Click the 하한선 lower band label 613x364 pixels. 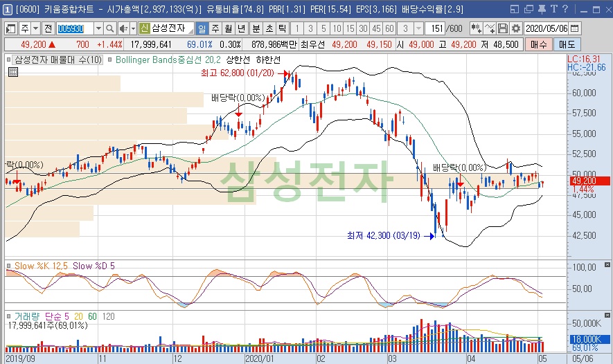(268, 60)
